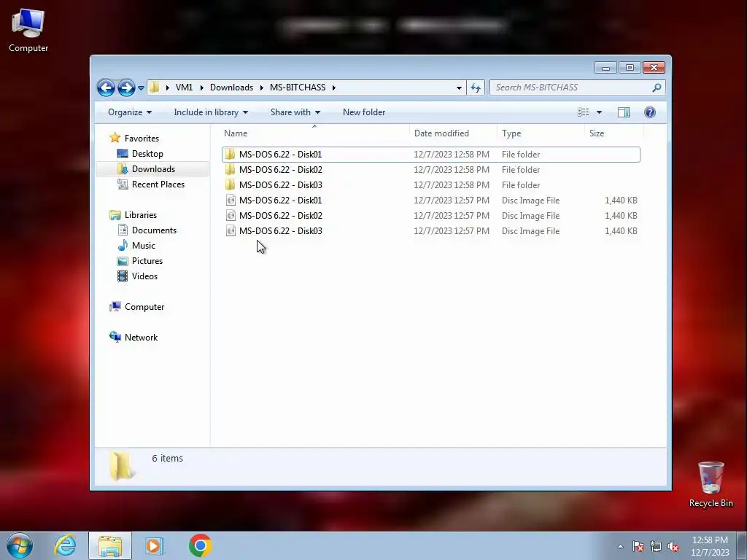Open Action Center flag icon
Viewport: 747px width, 560px height.
(x=638, y=546)
